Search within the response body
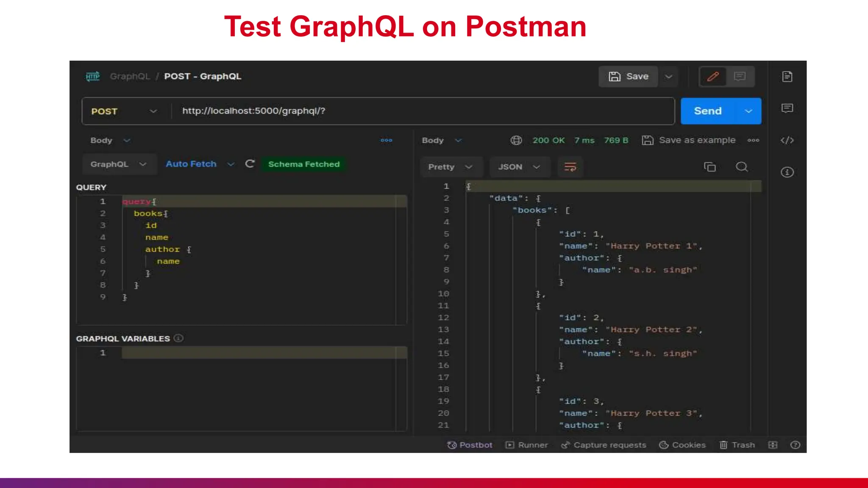Viewport: 868px width, 488px height. (x=741, y=167)
